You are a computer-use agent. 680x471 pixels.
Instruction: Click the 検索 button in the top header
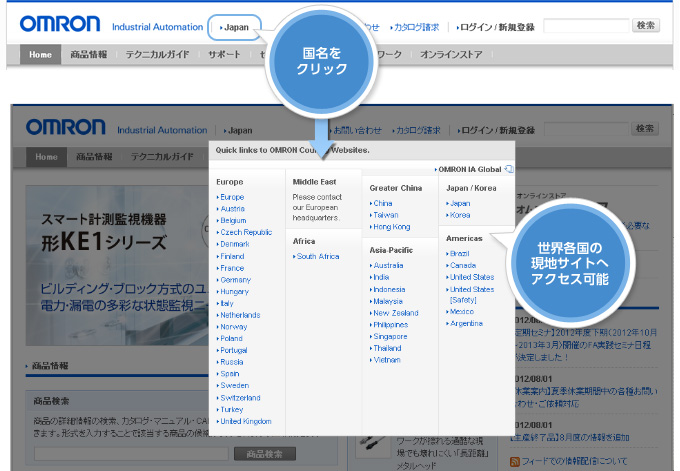click(646, 26)
